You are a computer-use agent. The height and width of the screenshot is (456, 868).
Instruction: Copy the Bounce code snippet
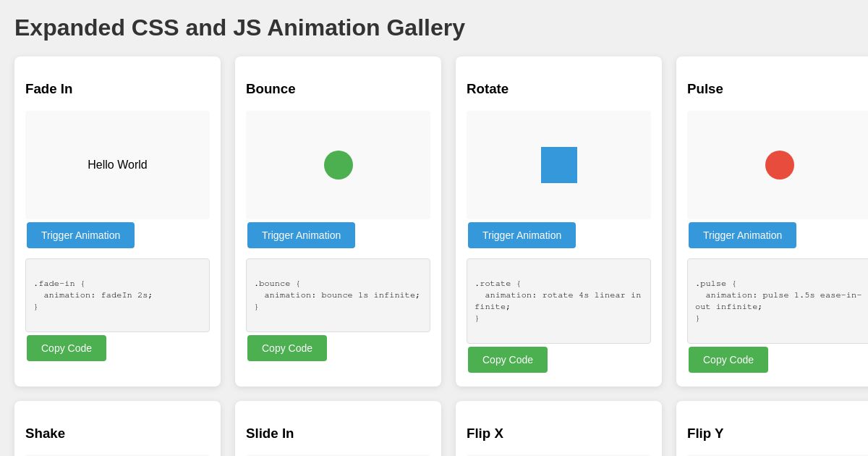pyautogui.click(x=287, y=348)
